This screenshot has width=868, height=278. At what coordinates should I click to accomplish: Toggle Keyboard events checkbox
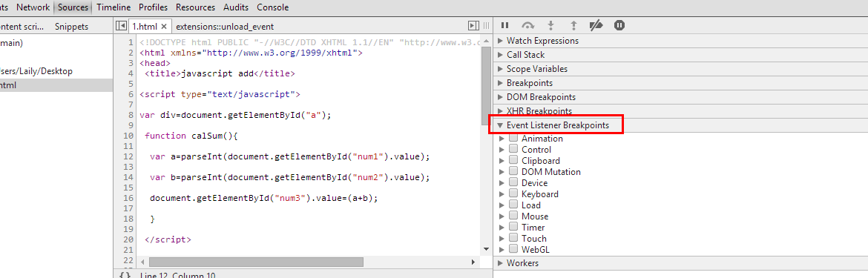513,193
